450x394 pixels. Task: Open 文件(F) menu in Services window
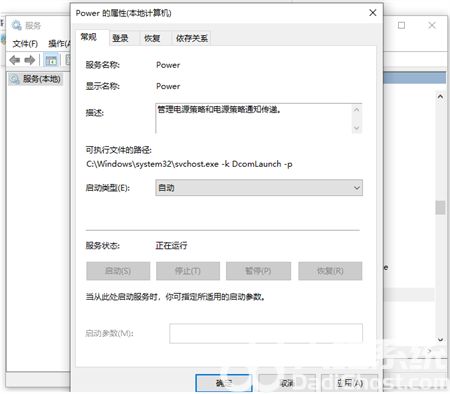(25, 43)
